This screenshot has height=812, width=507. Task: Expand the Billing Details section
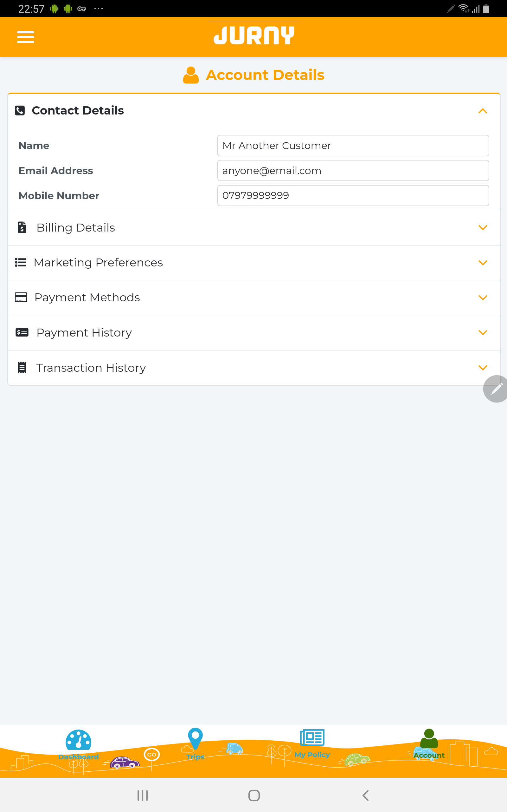pyautogui.click(x=254, y=227)
